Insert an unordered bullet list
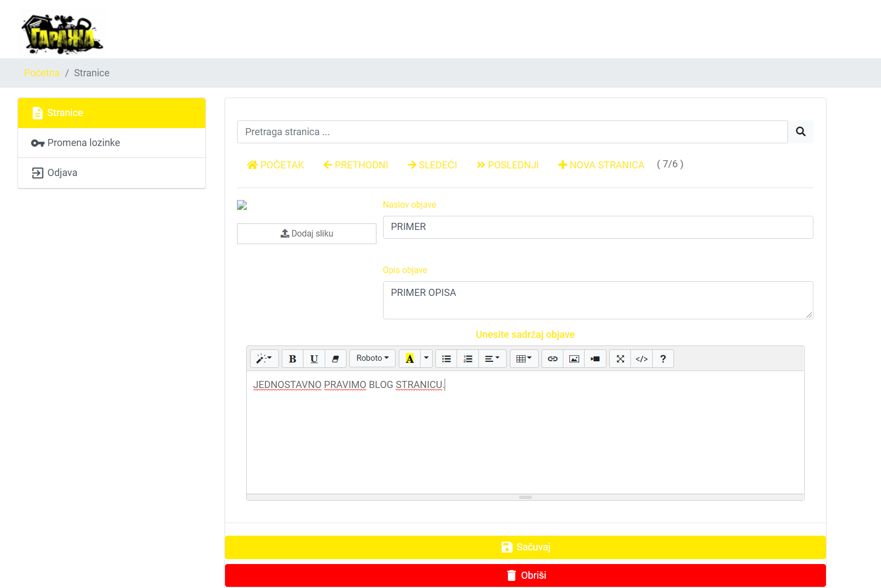 446,359
